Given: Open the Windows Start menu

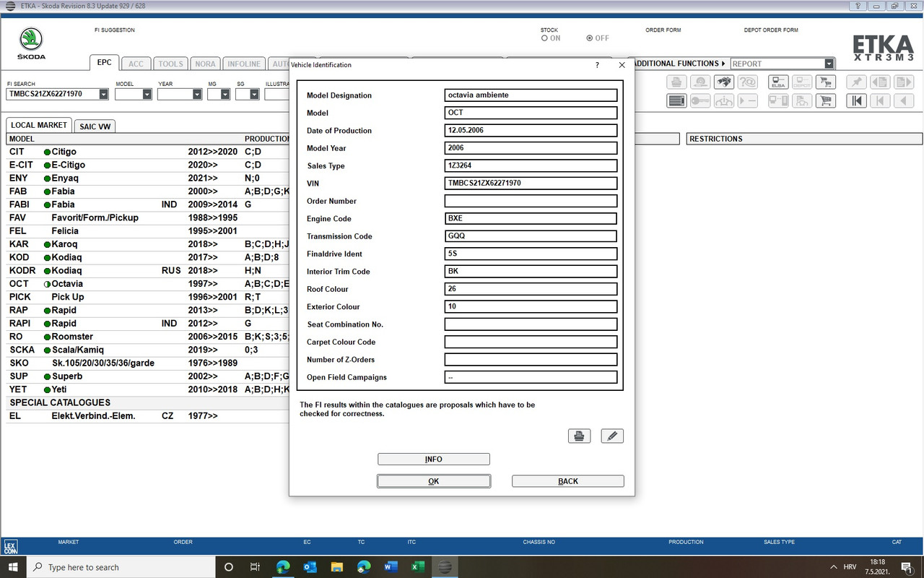Looking at the screenshot, I should point(13,567).
